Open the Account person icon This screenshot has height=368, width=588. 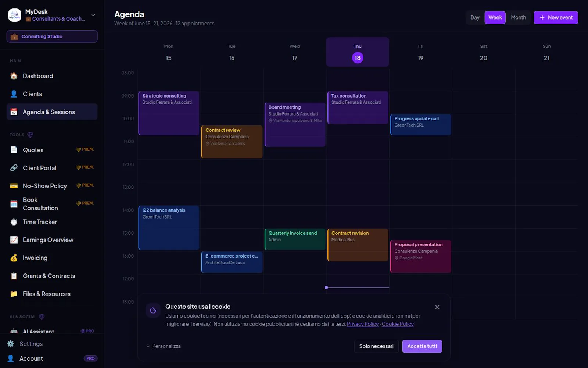[11, 358]
